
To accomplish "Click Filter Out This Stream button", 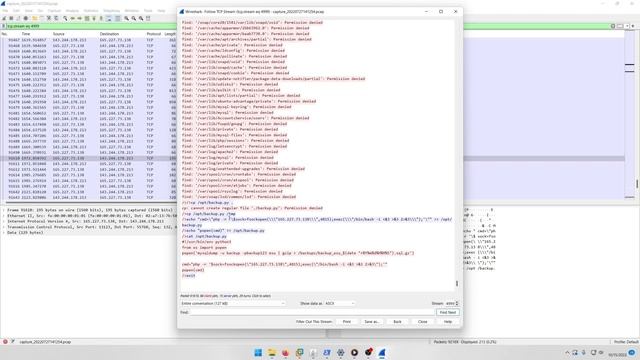I will point(314,322).
